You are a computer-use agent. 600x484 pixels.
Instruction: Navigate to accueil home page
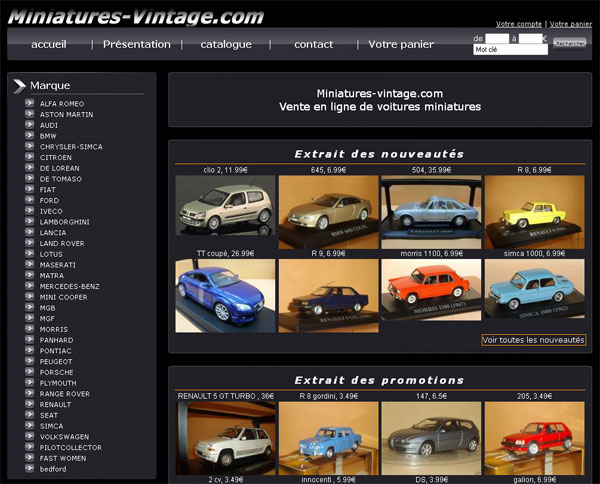[x=49, y=44]
